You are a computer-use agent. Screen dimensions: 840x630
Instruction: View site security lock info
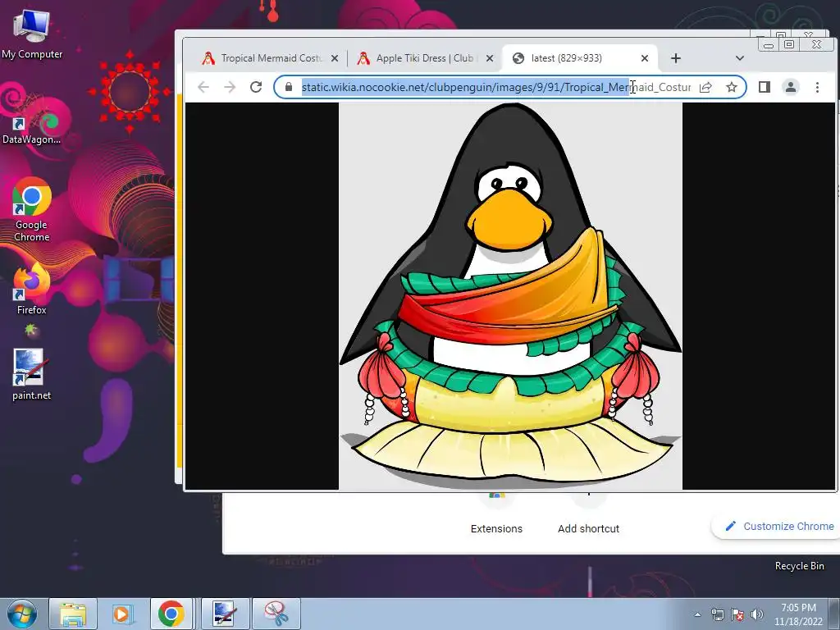click(x=289, y=87)
